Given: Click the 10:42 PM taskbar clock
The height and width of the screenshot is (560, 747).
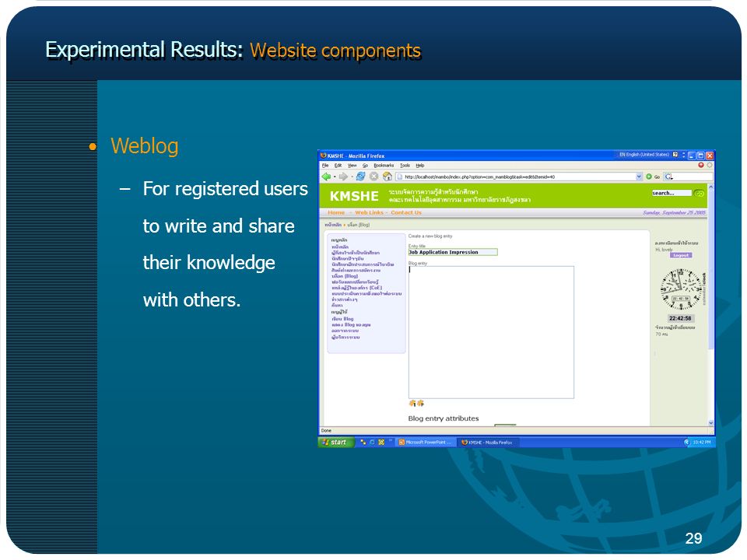Looking at the screenshot, I should (x=701, y=443).
